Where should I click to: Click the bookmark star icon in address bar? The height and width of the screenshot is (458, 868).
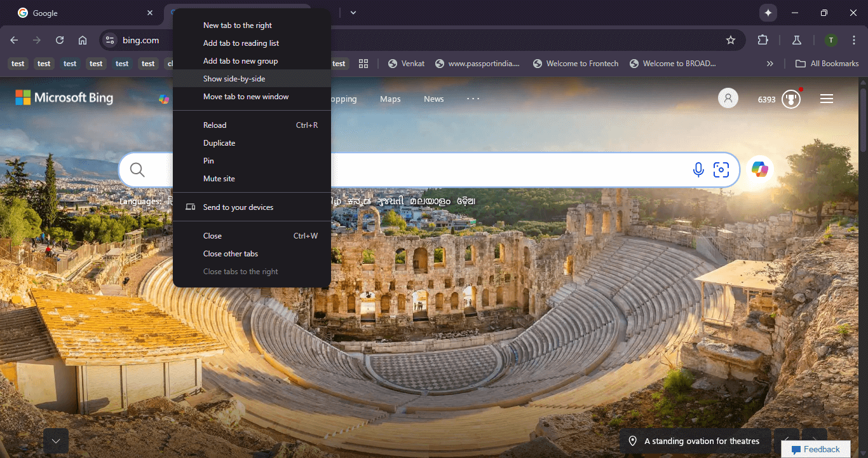pos(731,40)
